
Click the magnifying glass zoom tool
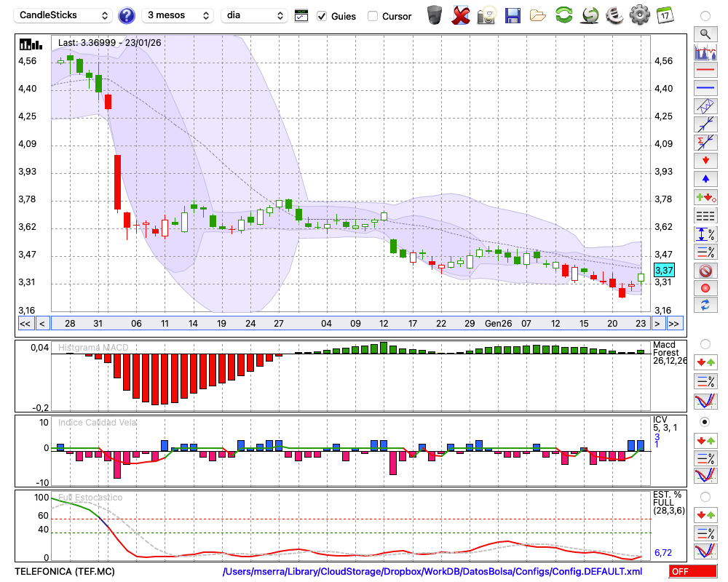[705, 33]
